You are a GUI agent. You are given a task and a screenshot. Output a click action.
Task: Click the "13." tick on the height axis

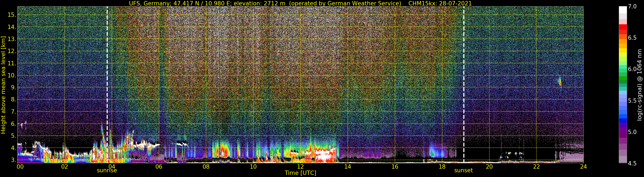coord(12,39)
